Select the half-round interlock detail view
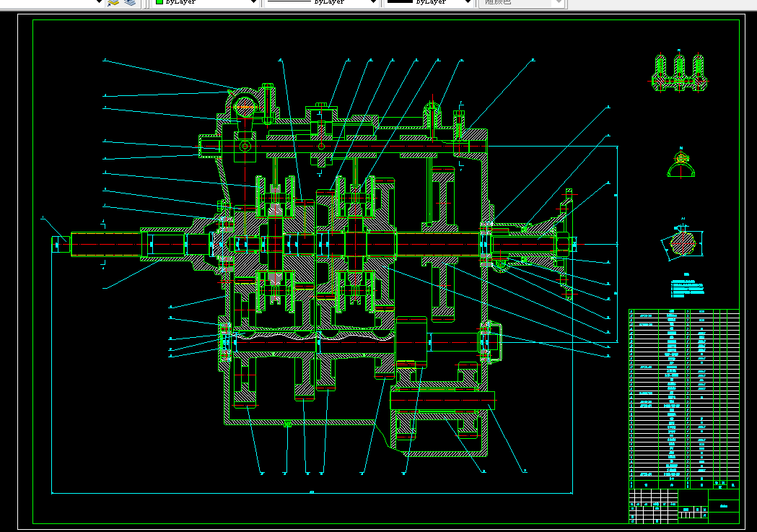 tap(681, 164)
